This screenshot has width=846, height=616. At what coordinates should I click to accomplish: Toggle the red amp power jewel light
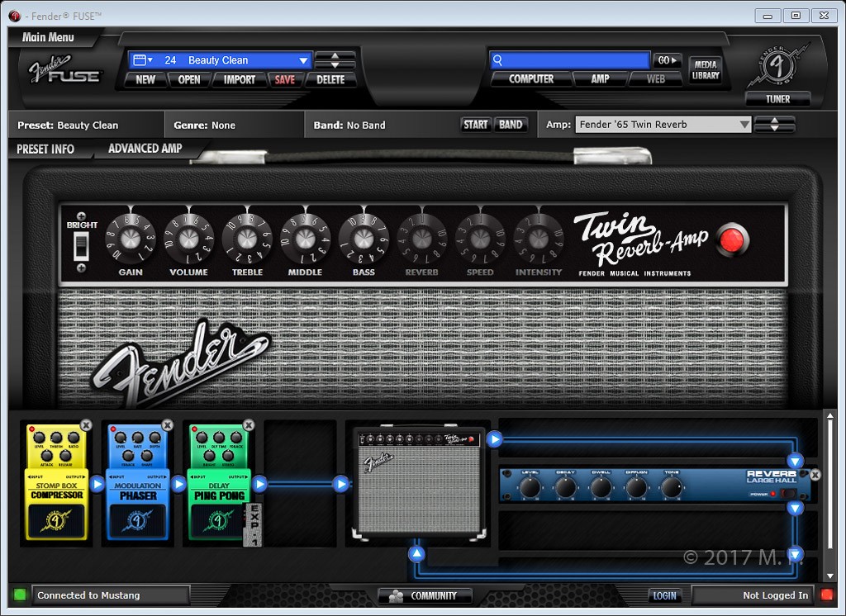(x=732, y=240)
